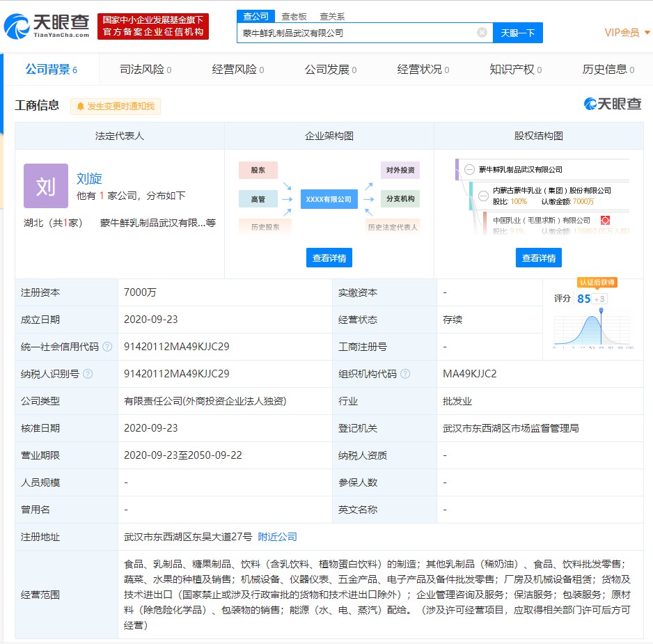Click the red icon beside 中国乳业
This screenshot has width=653, height=644.
605,220
